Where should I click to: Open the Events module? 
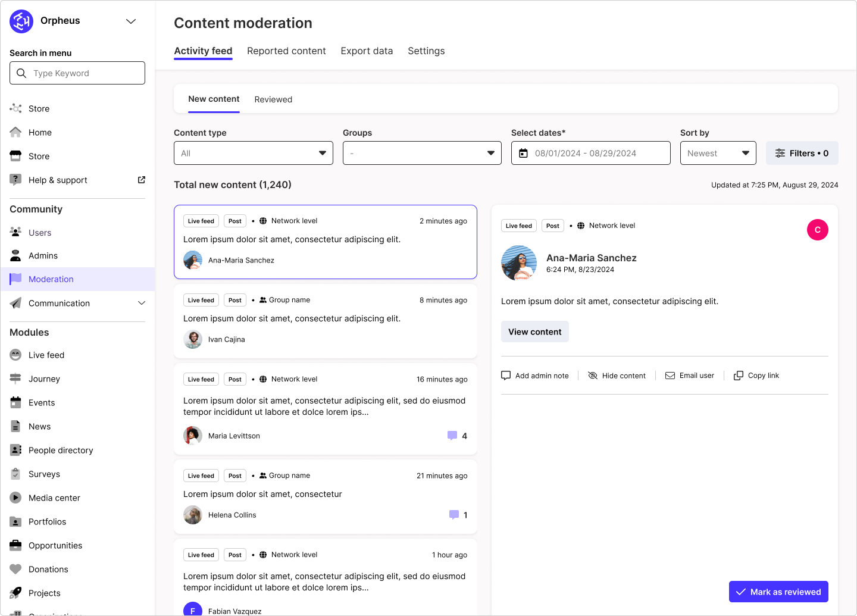15,402
